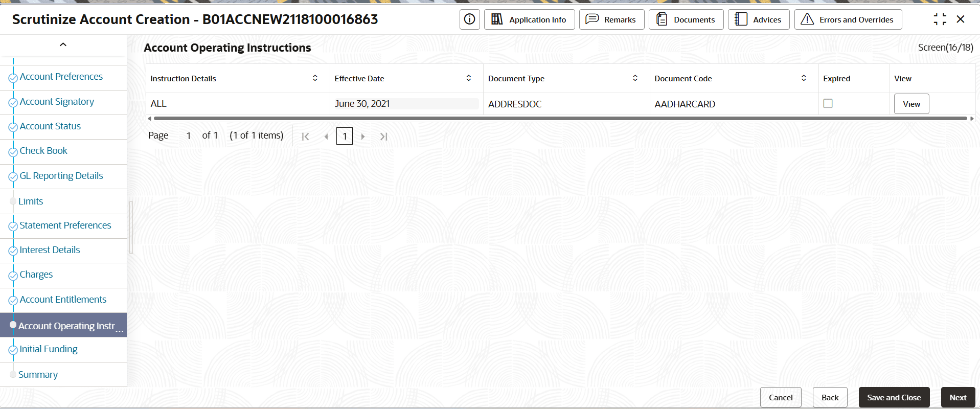This screenshot has height=409, width=980.
Task: Click Back button
Action: click(x=830, y=397)
